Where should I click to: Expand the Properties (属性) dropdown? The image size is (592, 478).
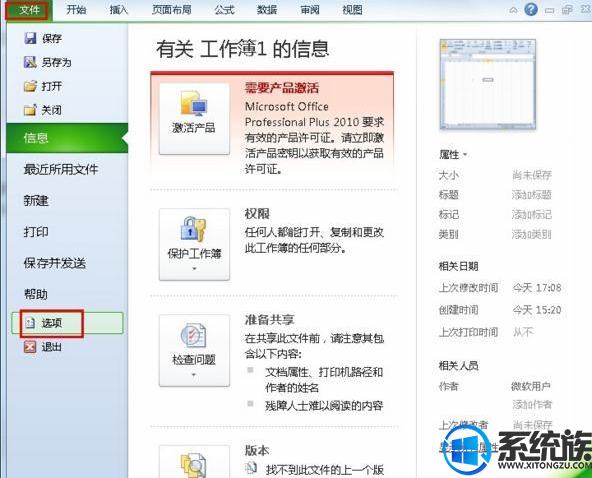(453, 154)
